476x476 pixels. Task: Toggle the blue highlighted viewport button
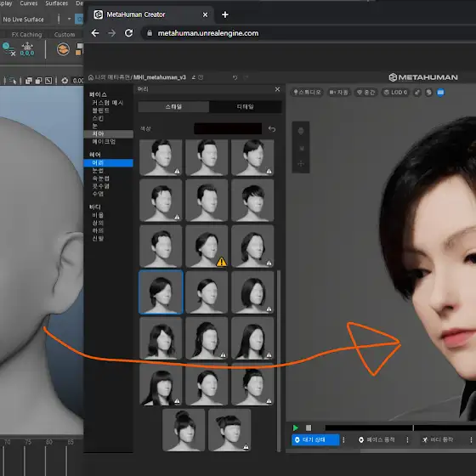coord(440,93)
